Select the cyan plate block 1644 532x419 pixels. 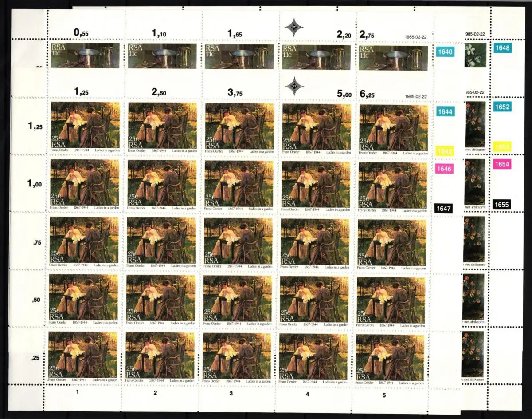[x=445, y=112]
